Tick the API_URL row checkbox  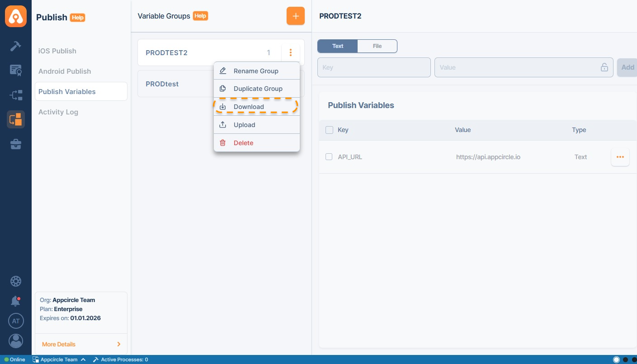click(x=329, y=157)
